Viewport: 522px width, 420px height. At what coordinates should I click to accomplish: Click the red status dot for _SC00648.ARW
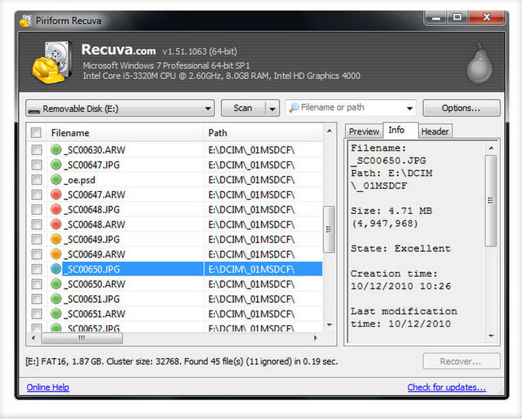[56, 224]
